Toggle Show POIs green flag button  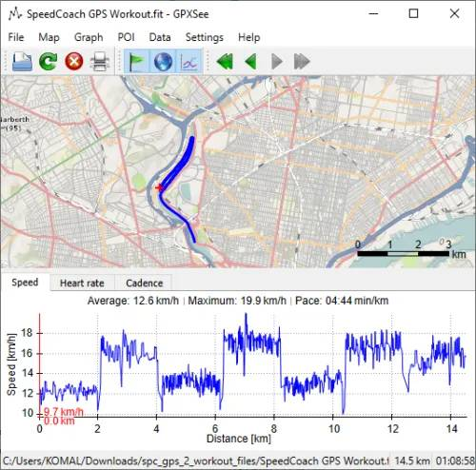coord(136,61)
